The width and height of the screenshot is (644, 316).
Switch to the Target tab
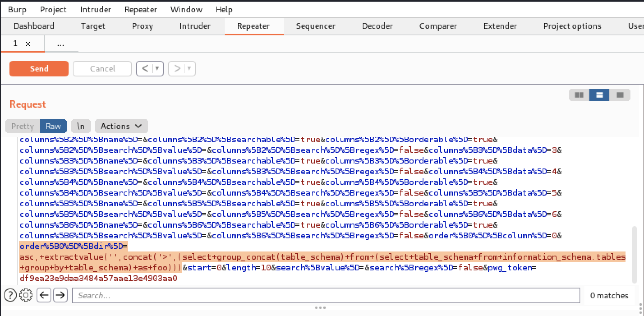click(x=93, y=26)
